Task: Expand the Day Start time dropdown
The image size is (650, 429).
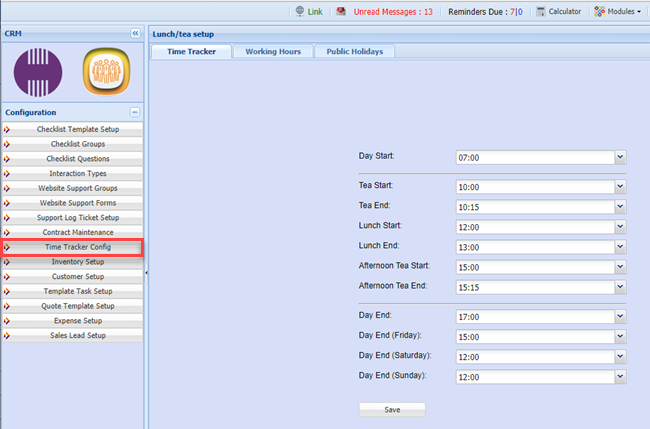Action: click(x=620, y=157)
